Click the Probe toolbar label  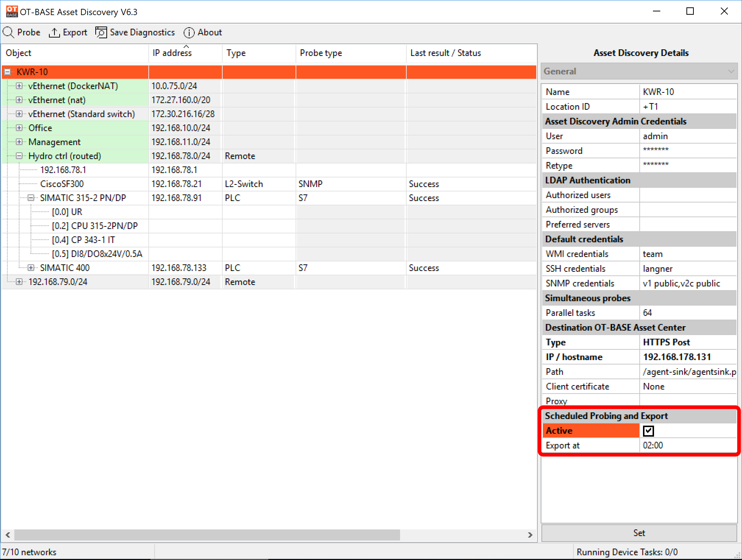click(x=29, y=32)
